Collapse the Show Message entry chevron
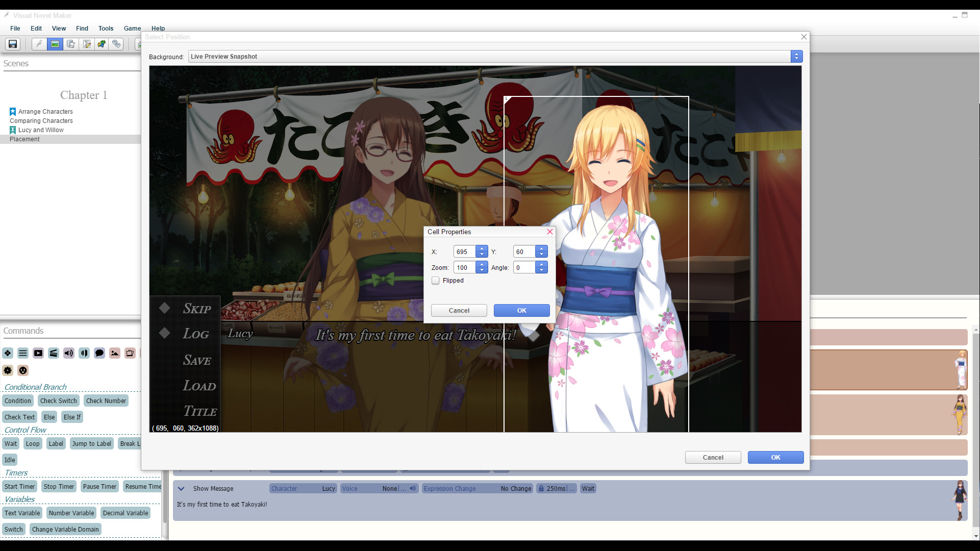 (181, 488)
